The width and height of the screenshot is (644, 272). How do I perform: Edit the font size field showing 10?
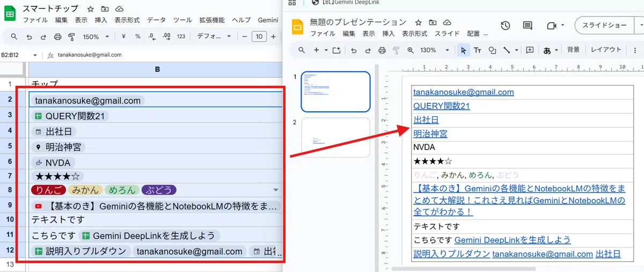259,37
